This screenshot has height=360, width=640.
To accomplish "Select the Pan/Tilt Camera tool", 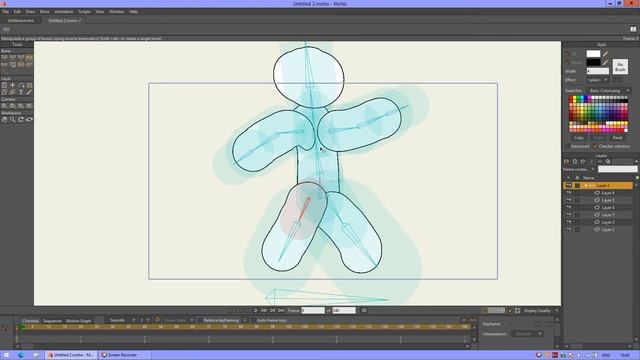I will click(29, 106).
